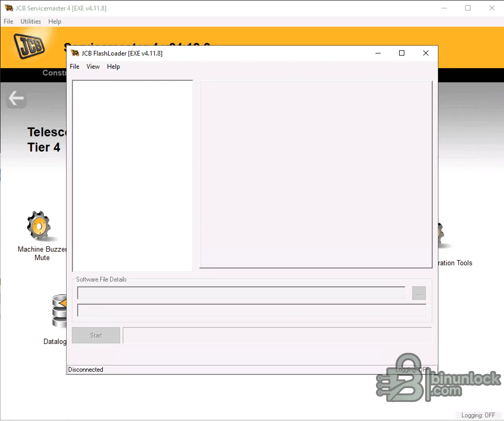Maximize the JCB FlashLoader window
This screenshot has height=421, width=504.
(x=402, y=53)
